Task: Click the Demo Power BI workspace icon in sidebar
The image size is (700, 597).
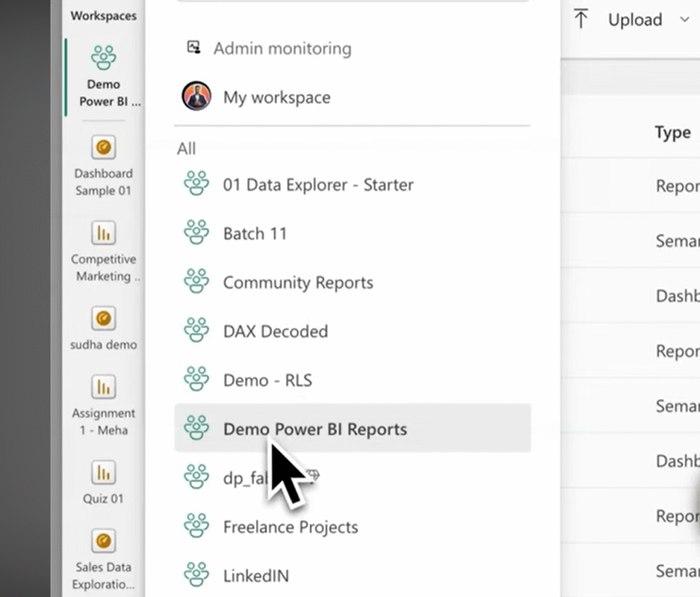Action: pyautogui.click(x=103, y=58)
